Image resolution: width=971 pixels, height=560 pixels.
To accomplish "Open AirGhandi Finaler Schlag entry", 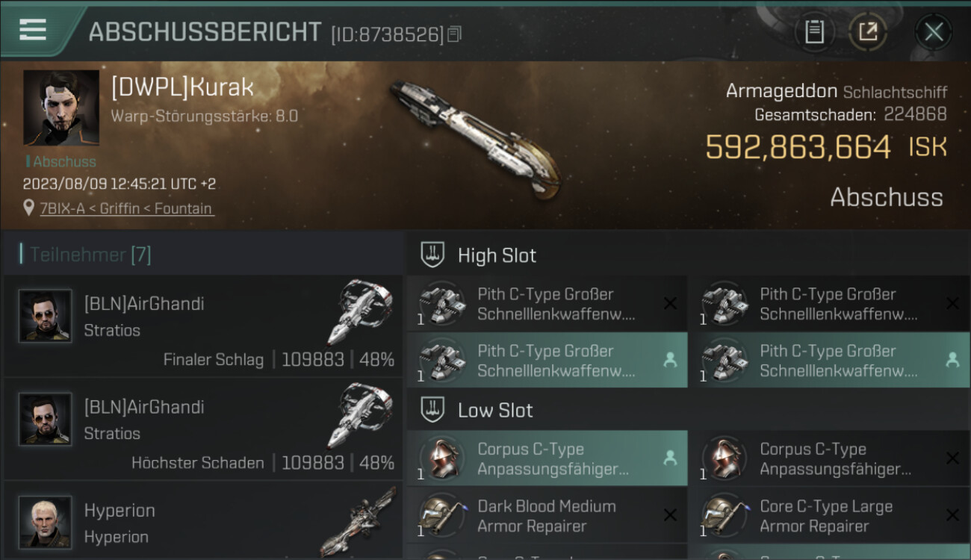I will (203, 326).
